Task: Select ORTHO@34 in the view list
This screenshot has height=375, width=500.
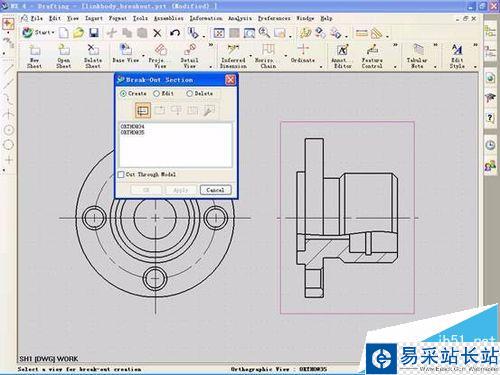Action: [x=132, y=127]
